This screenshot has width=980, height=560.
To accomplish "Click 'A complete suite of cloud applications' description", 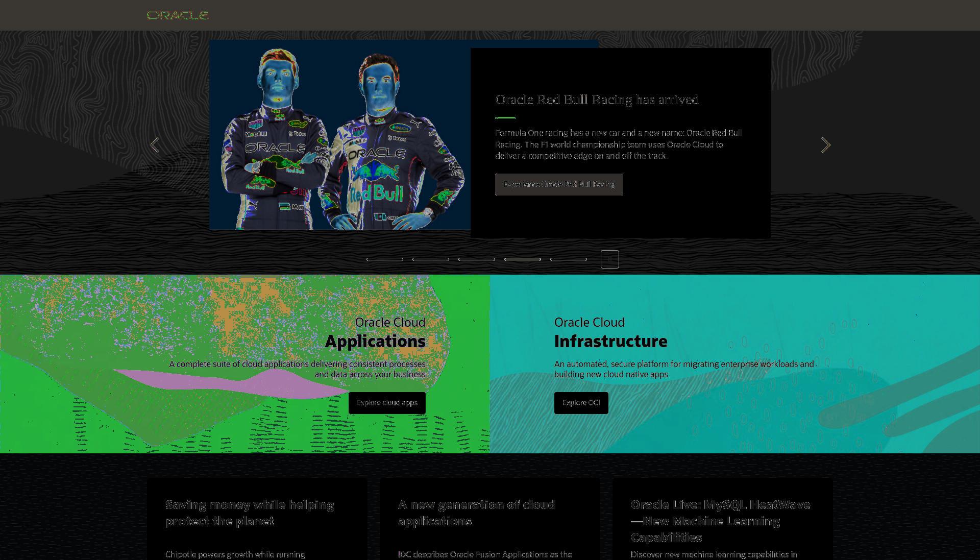I will (x=297, y=369).
